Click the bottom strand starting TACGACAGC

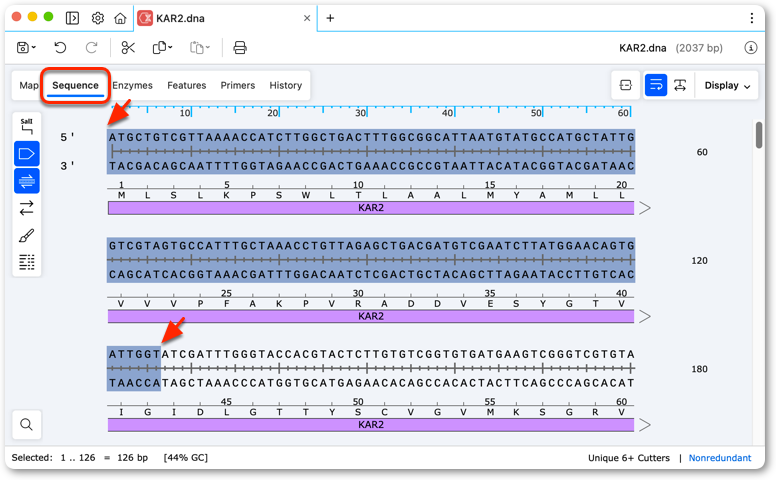(371, 166)
